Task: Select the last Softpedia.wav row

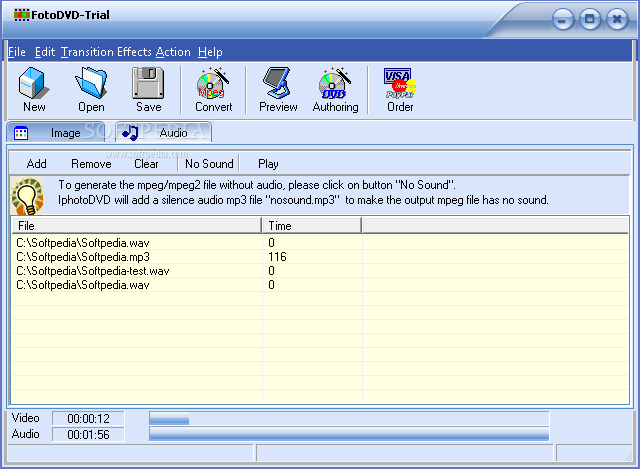Action: [x=320, y=285]
